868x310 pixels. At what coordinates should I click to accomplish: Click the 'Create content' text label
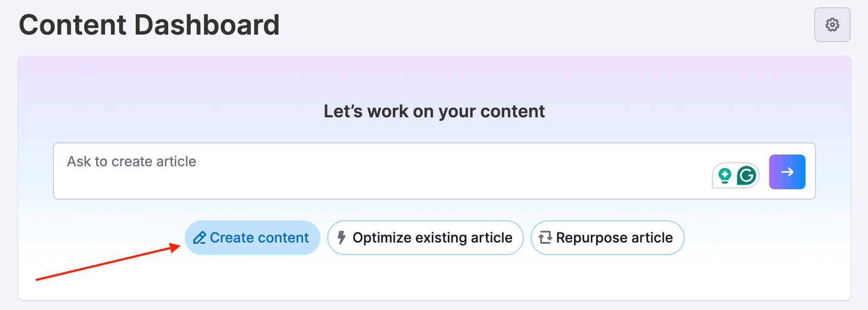(259, 238)
